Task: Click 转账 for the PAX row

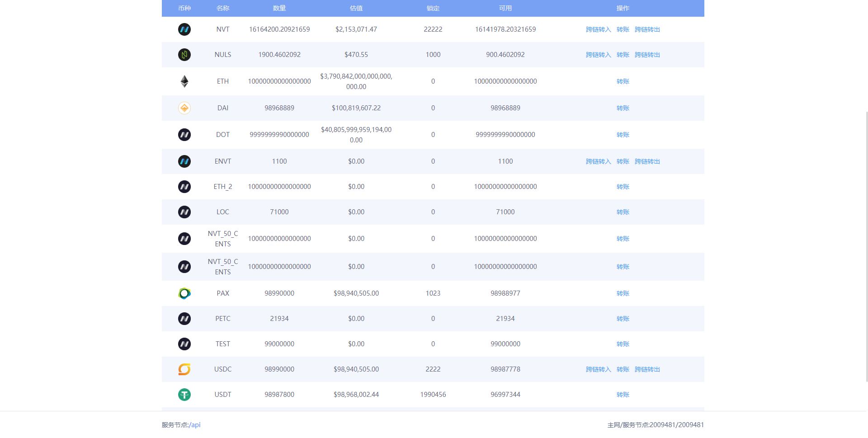Action: click(623, 293)
